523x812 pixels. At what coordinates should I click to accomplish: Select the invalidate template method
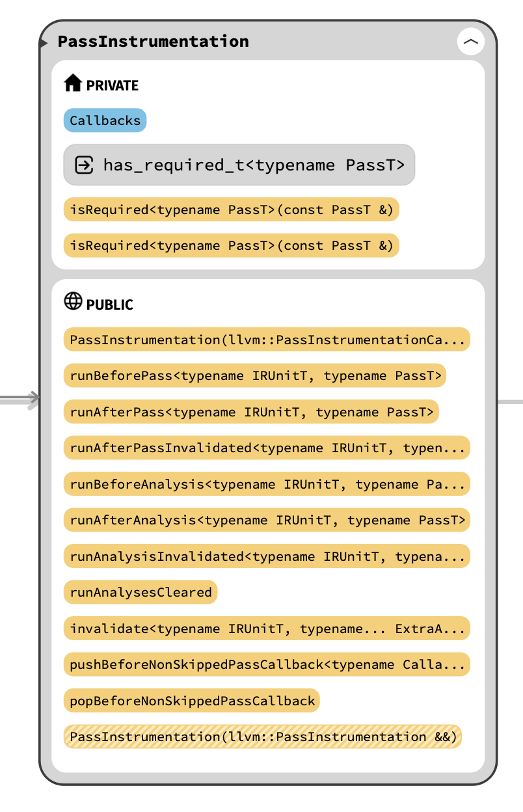point(267,629)
